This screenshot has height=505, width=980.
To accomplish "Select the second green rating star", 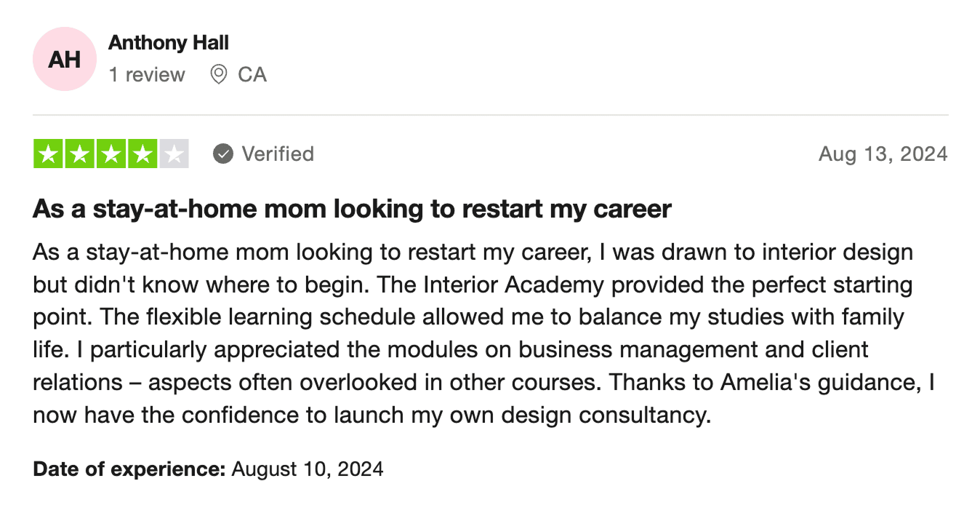I will pyautogui.click(x=80, y=154).
